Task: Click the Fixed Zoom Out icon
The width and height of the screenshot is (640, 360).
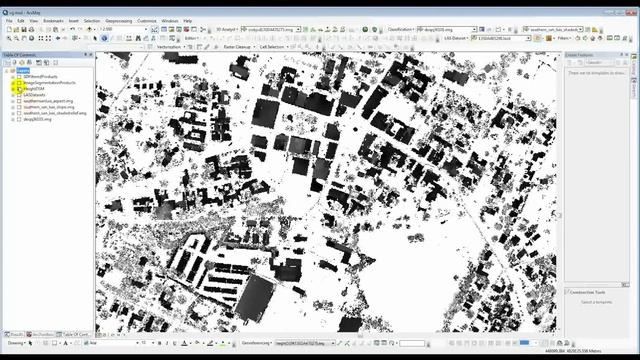Action: (x=49, y=38)
